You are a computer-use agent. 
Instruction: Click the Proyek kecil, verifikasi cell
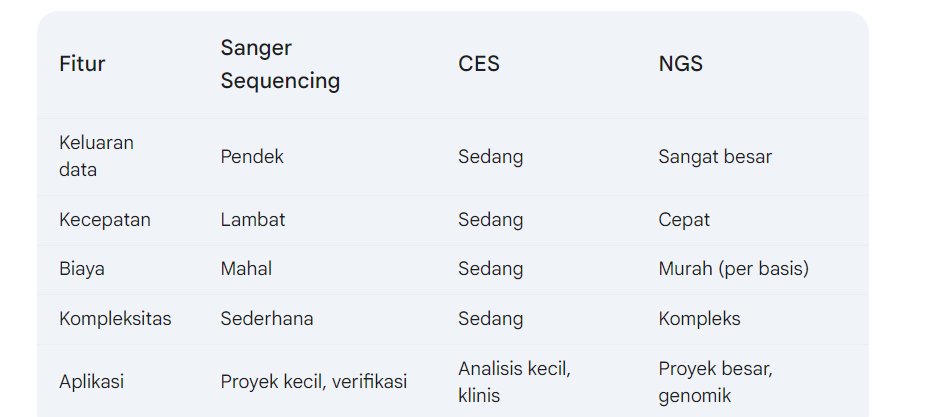[x=313, y=382]
